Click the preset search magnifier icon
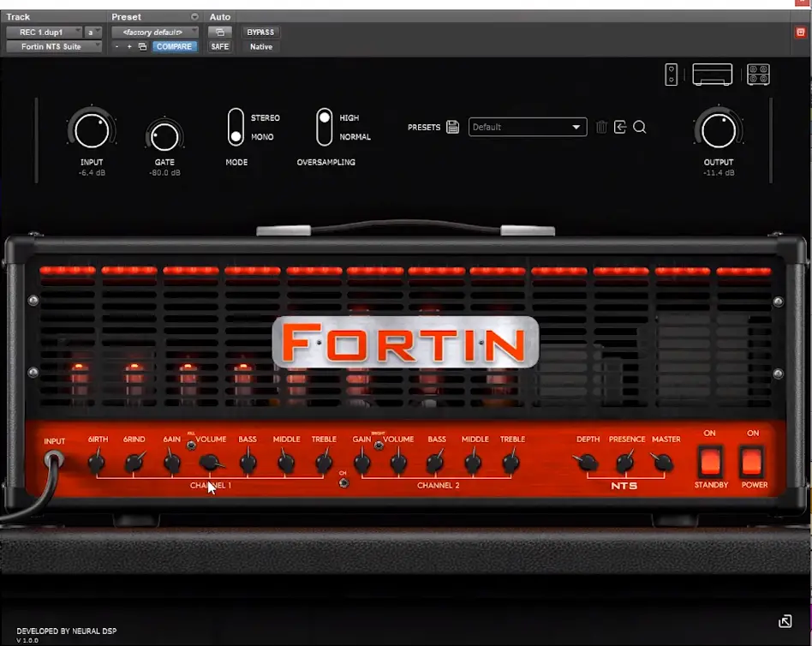The height and width of the screenshot is (646, 812). [x=640, y=127]
